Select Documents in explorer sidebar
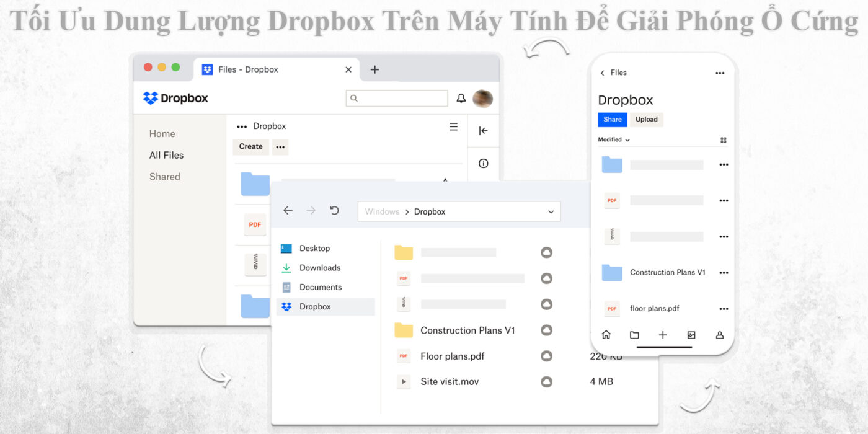This screenshot has height=434, width=868. (x=325, y=287)
